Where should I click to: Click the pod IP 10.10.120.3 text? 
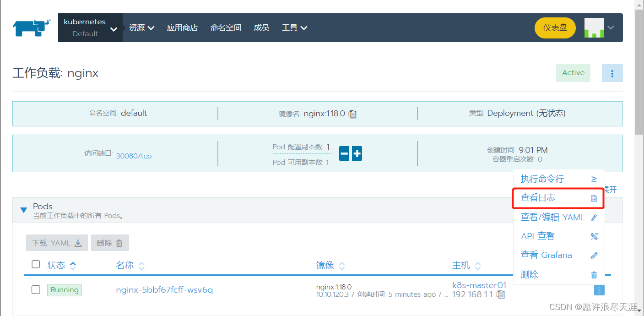[x=332, y=294]
